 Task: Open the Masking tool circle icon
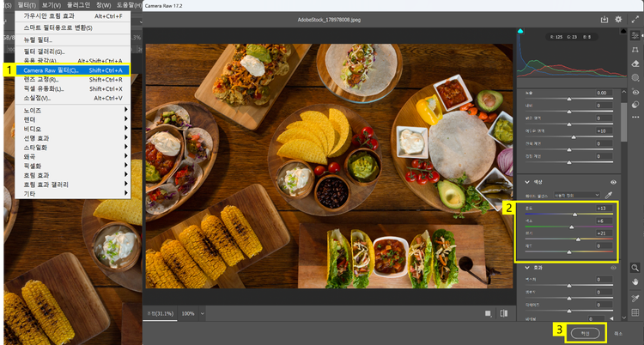coord(635,77)
